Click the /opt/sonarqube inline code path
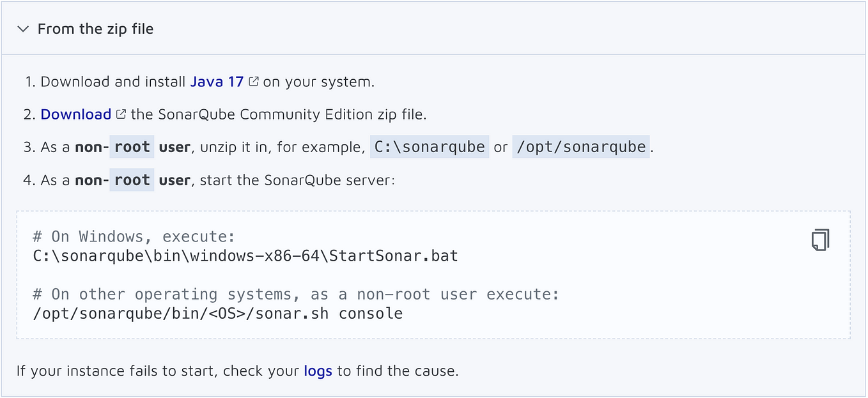This screenshot has height=398, width=868. pos(581,147)
